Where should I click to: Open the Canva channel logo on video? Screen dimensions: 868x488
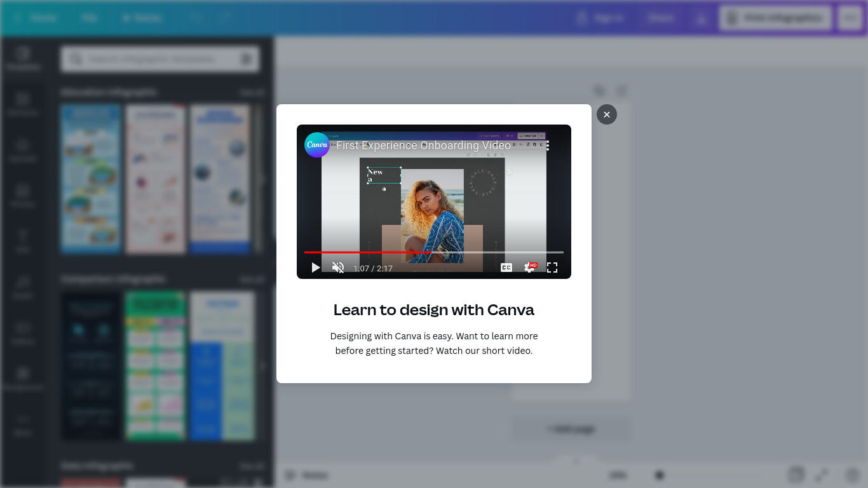tap(316, 145)
